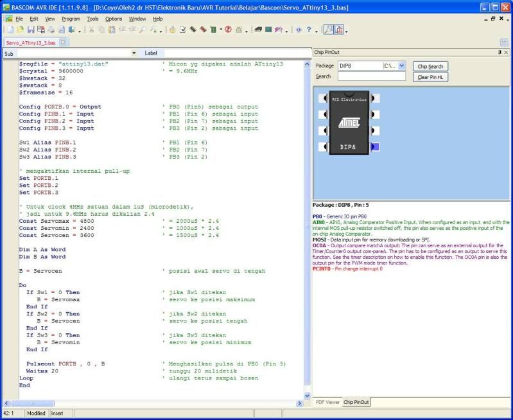513x420 pixels.
Task: Expand the viewer toolbar options arrow
Action: tap(347, 31)
